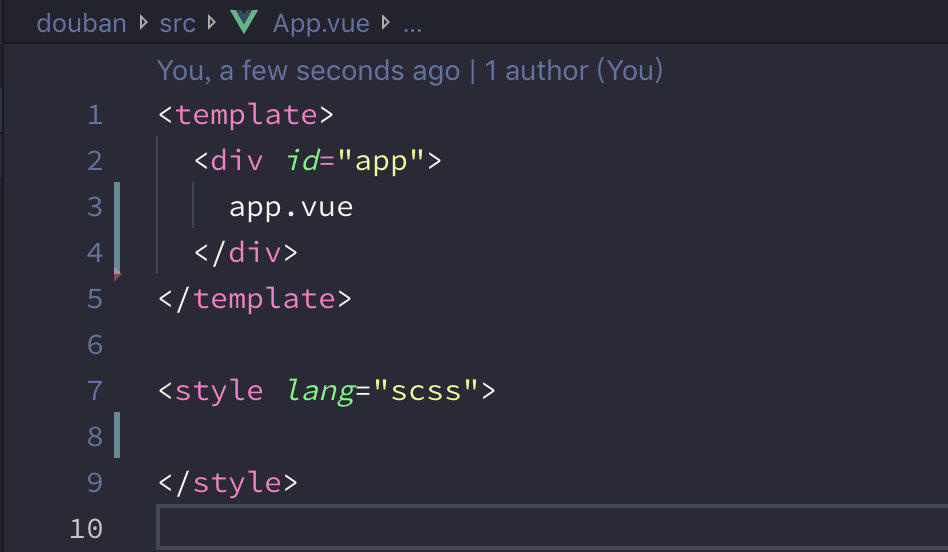Viewport: 948px width, 552px height.
Task: Click the "app" string value
Action: click(380, 162)
